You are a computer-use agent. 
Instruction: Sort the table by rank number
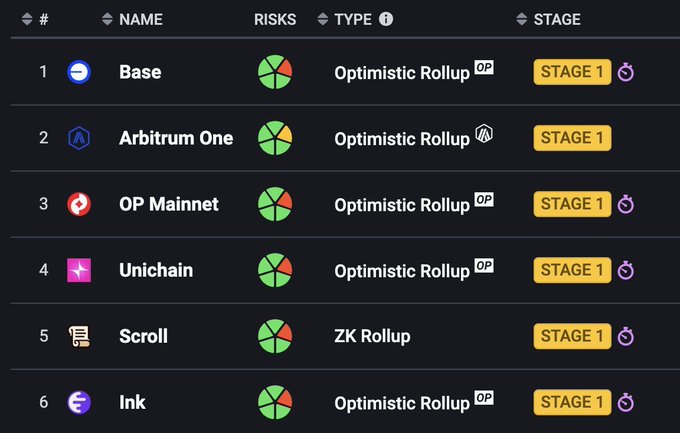(x=34, y=19)
